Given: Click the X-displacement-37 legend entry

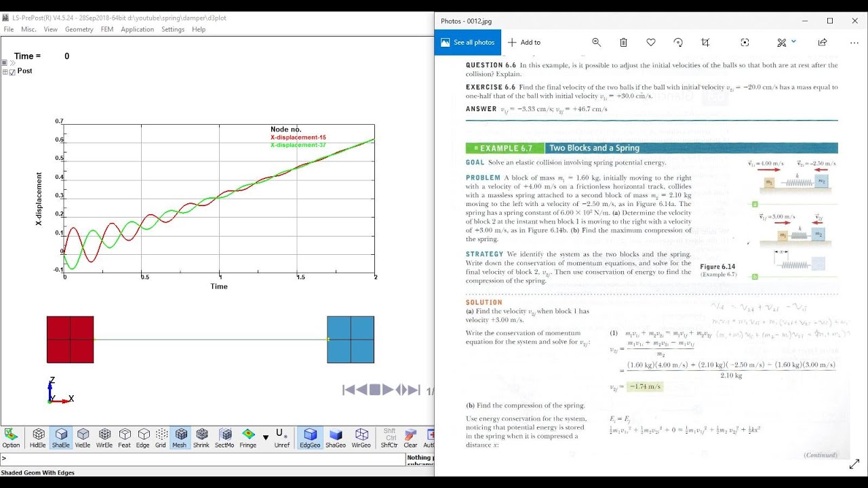Looking at the screenshot, I should (298, 145).
